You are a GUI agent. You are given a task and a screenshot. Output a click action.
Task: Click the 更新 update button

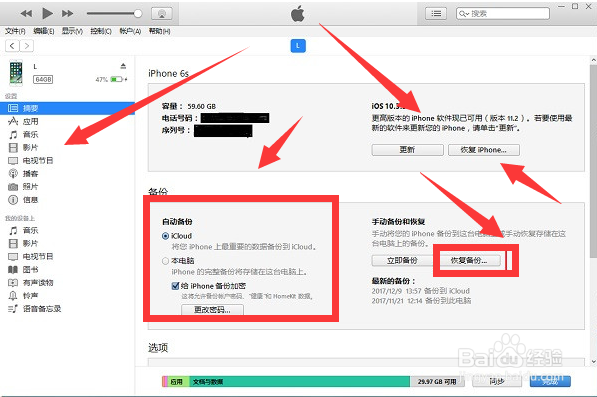[x=407, y=150]
